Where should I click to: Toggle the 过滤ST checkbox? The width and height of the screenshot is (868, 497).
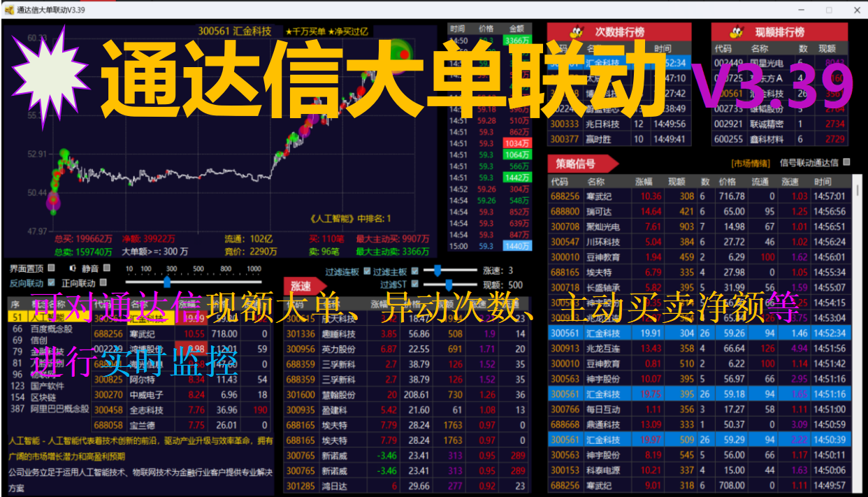coord(414,284)
